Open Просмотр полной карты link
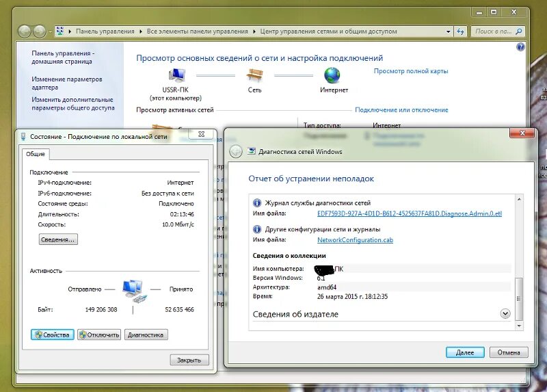547x392 pixels. [411, 71]
